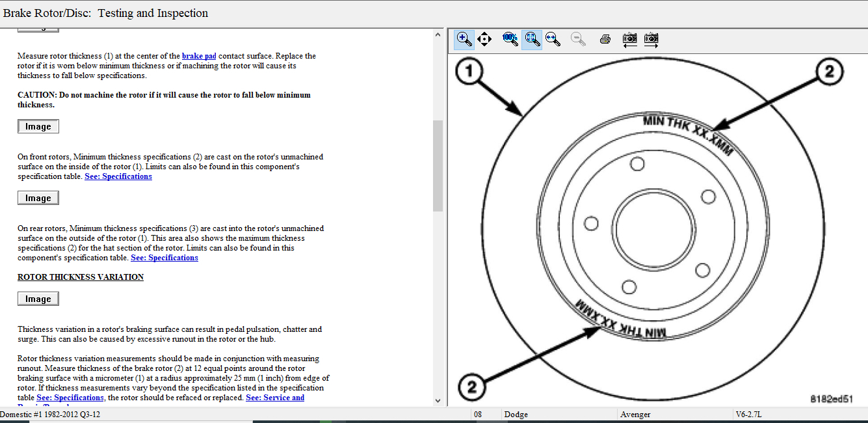Zoom image to 100% size

coord(510,39)
